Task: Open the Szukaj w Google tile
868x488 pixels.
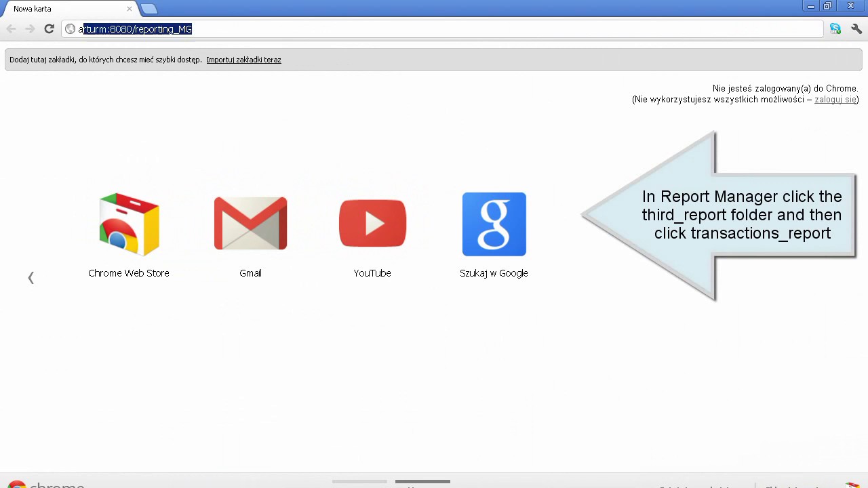Action: [x=494, y=235]
